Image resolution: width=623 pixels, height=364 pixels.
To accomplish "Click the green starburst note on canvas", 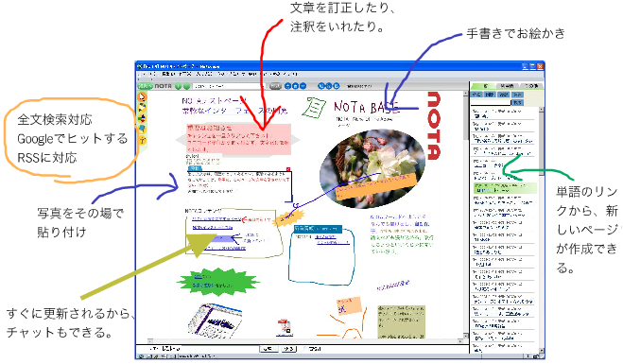I will (217, 282).
